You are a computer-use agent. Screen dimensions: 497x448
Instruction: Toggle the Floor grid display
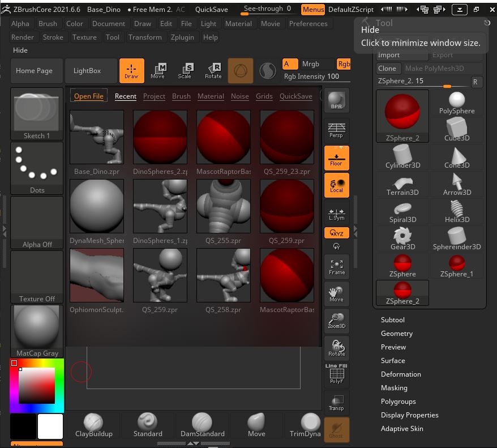tap(336, 158)
